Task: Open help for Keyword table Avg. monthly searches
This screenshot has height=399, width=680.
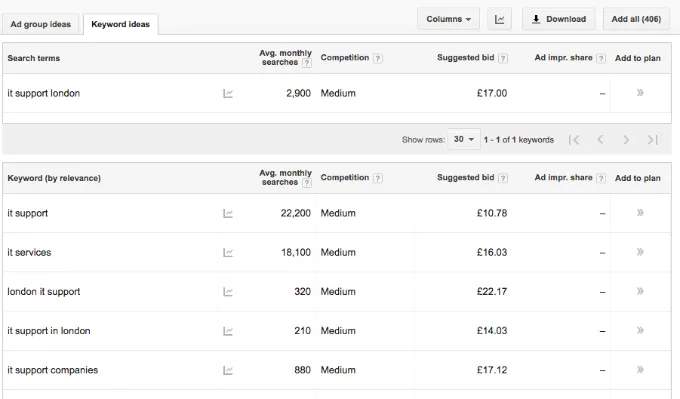Action: (307, 183)
